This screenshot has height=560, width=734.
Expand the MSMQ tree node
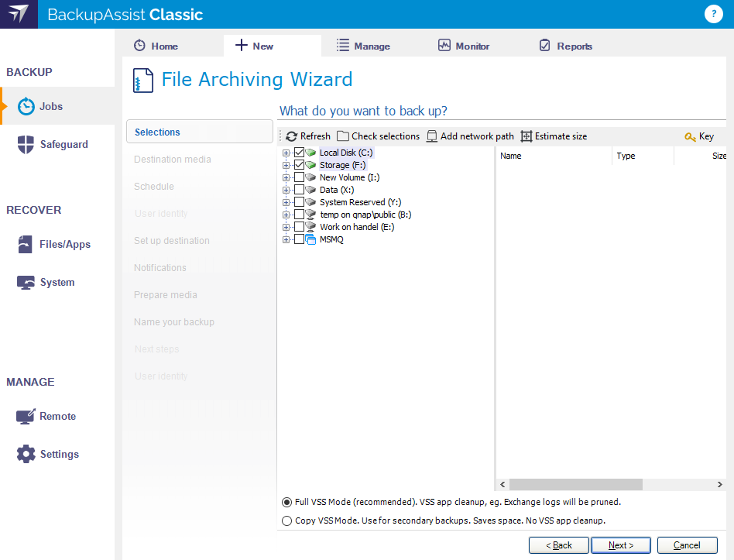[286, 240]
